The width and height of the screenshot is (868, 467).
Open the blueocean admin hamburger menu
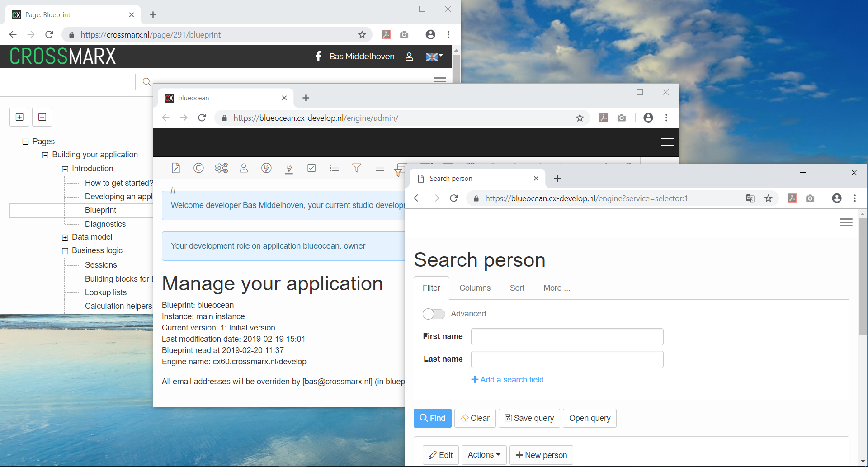click(667, 142)
